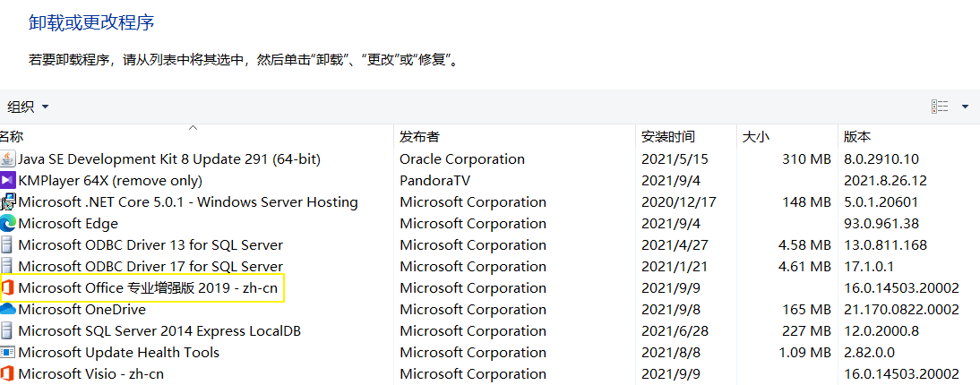Image resolution: width=980 pixels, height=385 pixels.
Task: Click the Microsoft Edge icon
Action: tap(7, 223)
